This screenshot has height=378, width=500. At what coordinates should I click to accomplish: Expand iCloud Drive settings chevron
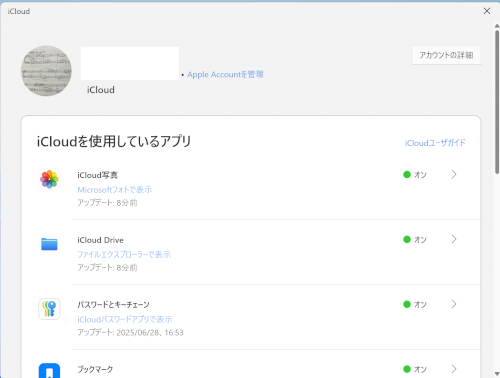pos(454,239)
